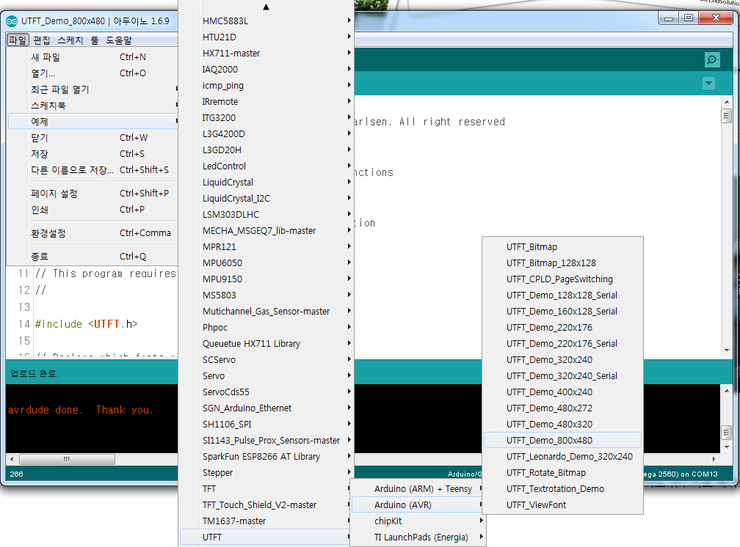Screen dimensions: 740x547
Task: Open the 편집 menu
Action: 42,40
